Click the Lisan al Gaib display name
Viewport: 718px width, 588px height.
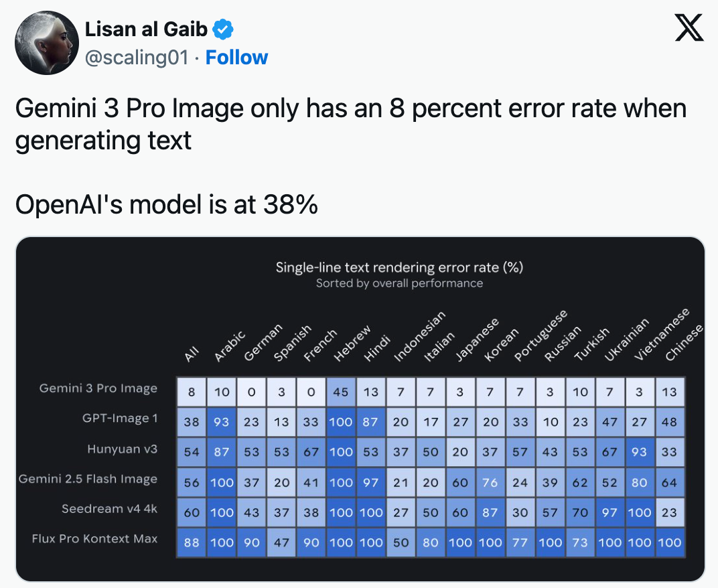pyautogui.click(x=147, y=29)
